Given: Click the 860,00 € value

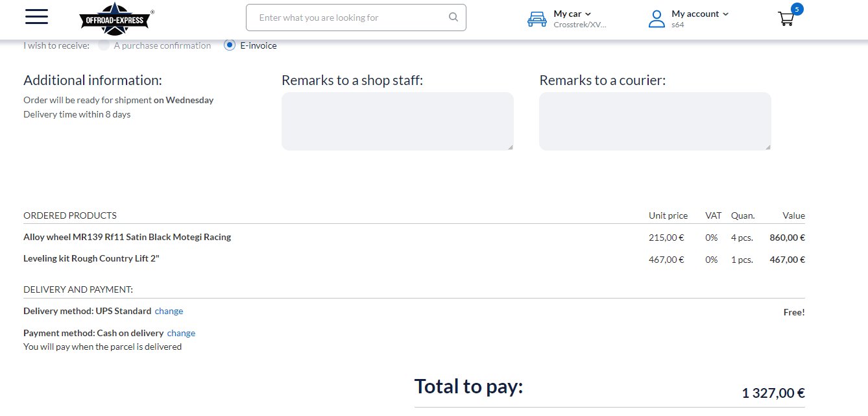Looking at the screenshot, I should pyautogui.click(x=787, y=238).
